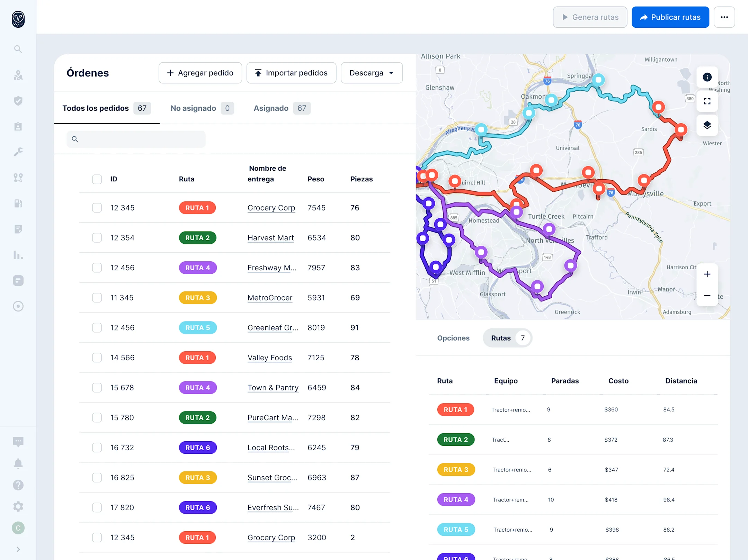Open the Descarga dropdown
This screenshot has height=560, width=748.
(x=372, y=73)
